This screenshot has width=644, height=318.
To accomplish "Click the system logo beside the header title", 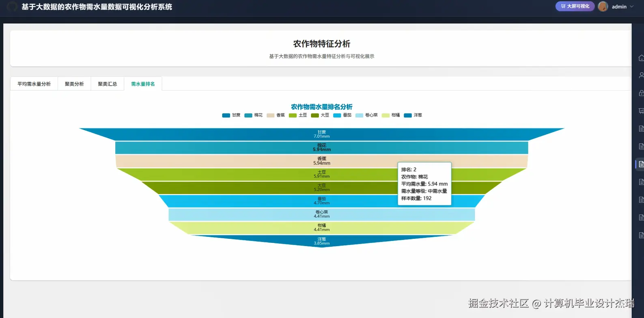I will [12, 6].
